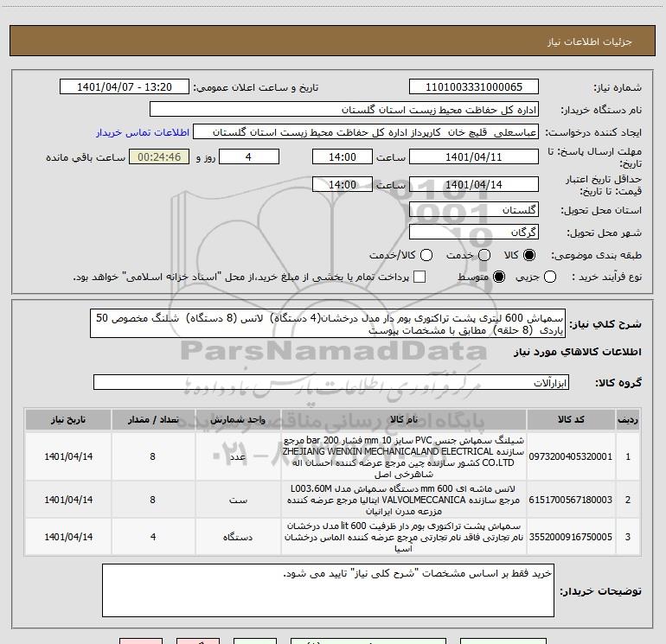The width and height of the screenshot is (666, 644).
Task: Click the اطلاعات کالاهای مورد نیاز heading
Action: [x=578, y=352]
